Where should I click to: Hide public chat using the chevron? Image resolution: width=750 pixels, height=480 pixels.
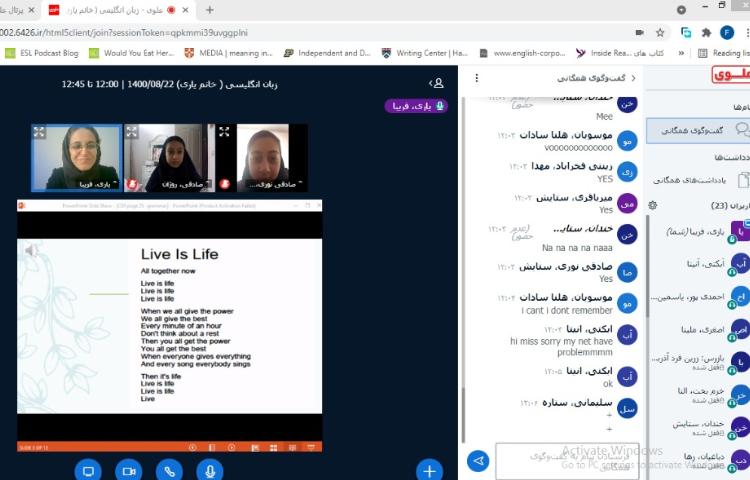pos(633,78)
